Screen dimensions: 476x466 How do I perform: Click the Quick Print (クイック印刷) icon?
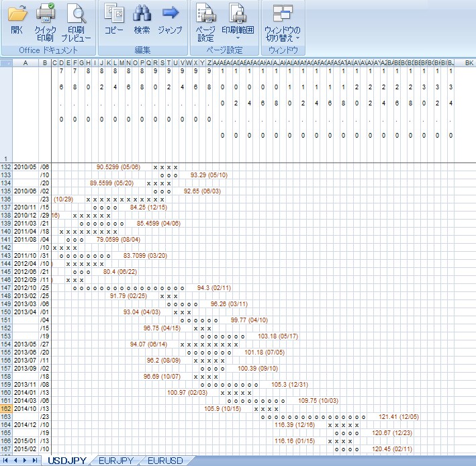pyautogui.click(x=46, y=13)
